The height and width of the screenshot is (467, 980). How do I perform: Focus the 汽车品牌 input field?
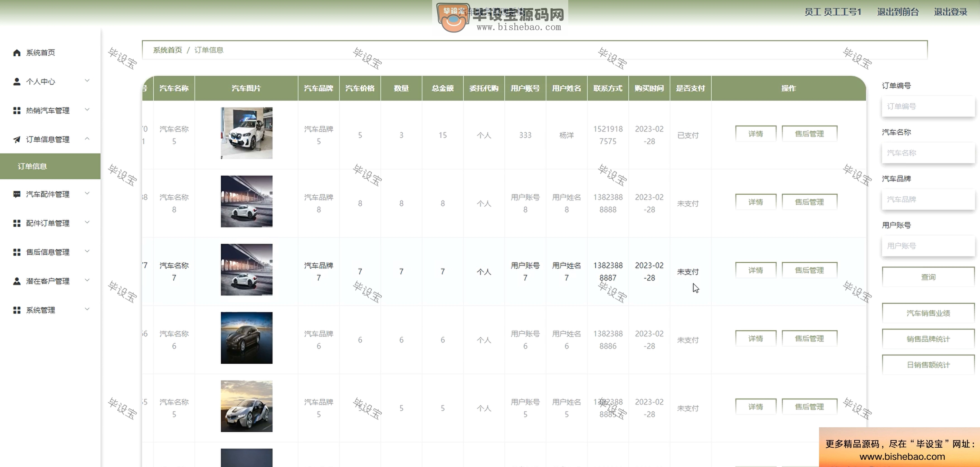point(928,199)
